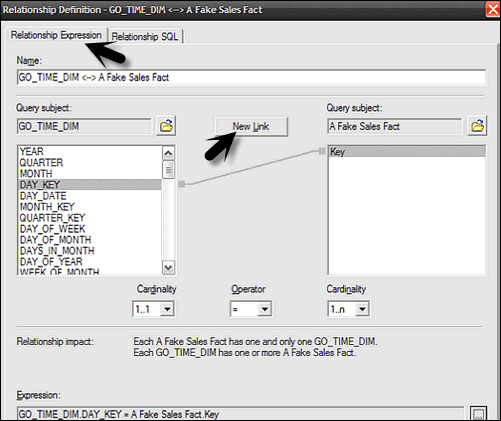Click the link handle next to Key
Viewport: 501px width, 421px height.
pyautogui.click(x=322, y=151)
